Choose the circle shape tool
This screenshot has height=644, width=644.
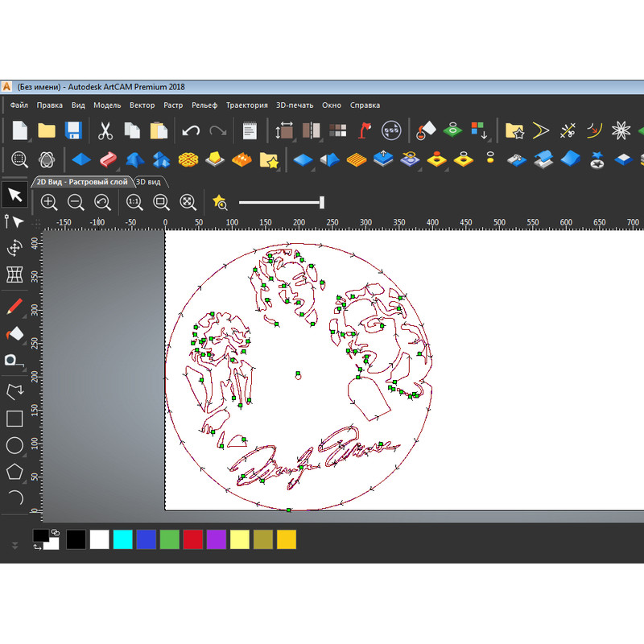tap(14, 444)
